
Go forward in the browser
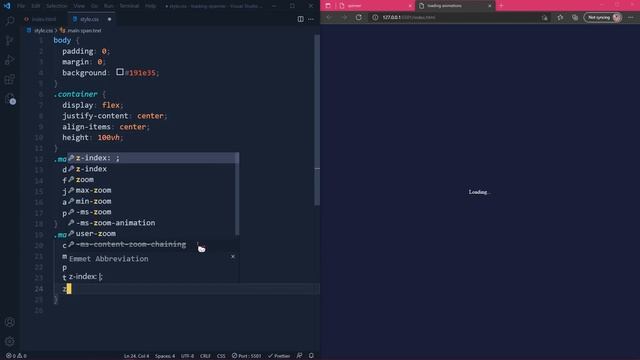coord(344,18)
